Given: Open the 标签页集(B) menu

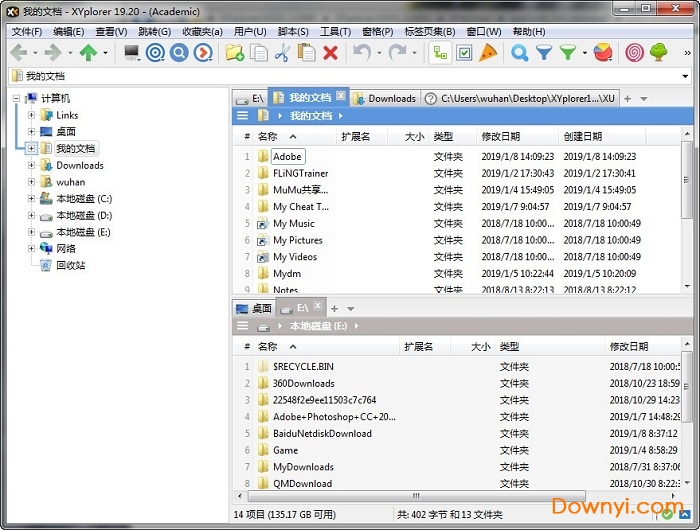Looking at the screenshot, I should [x=429, y=32].
